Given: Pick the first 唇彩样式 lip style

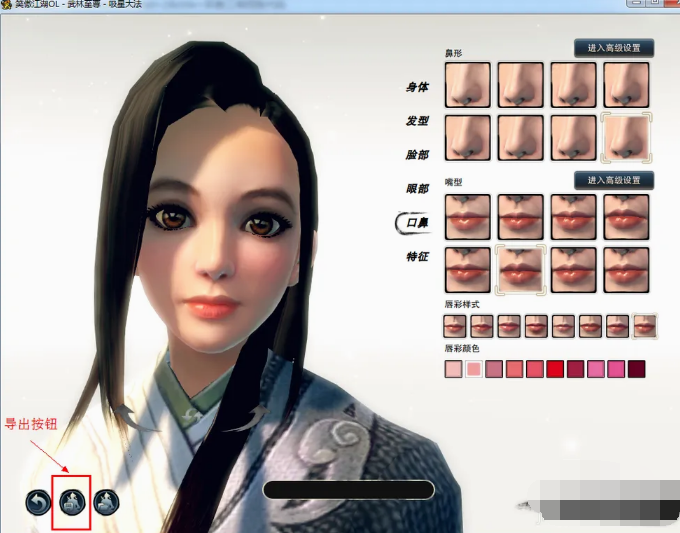Looking at the screenshot, I should (x=454, y=326).
